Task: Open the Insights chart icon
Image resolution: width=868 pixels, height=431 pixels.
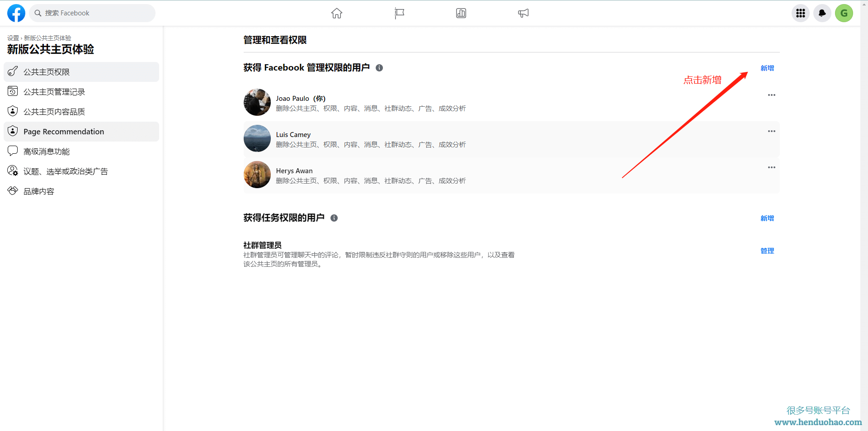Action: (x=461, y=13)
